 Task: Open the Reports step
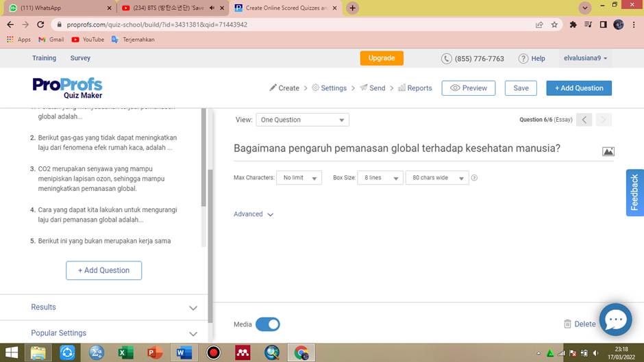click(414, 88)
